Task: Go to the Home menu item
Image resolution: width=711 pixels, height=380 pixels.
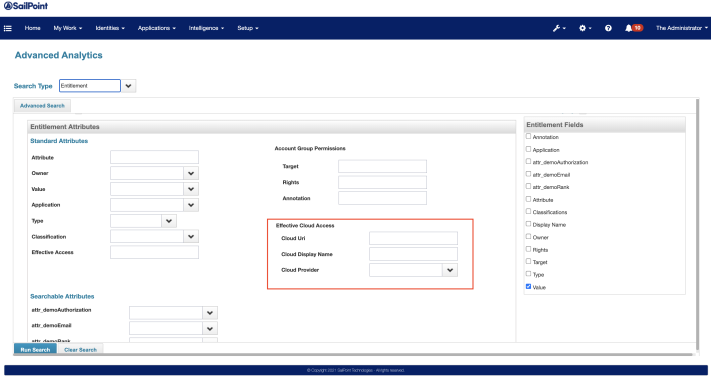Action: [32, 28]
